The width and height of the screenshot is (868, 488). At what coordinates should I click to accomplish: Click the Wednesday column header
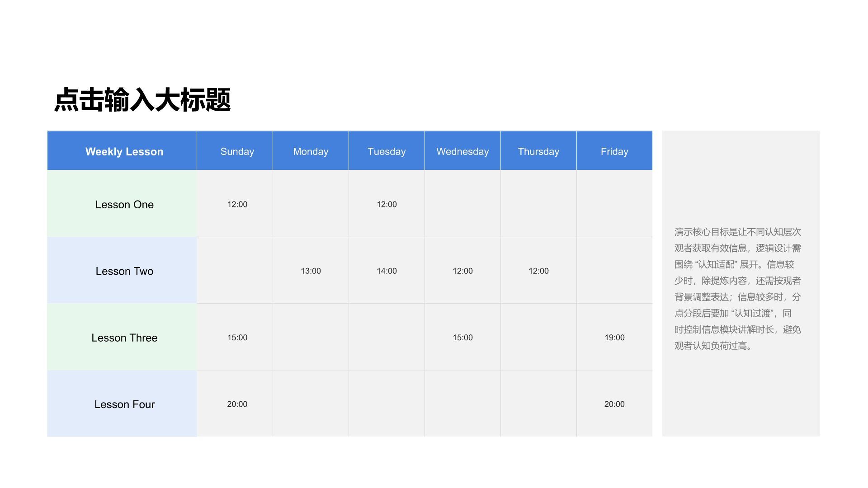462,151
